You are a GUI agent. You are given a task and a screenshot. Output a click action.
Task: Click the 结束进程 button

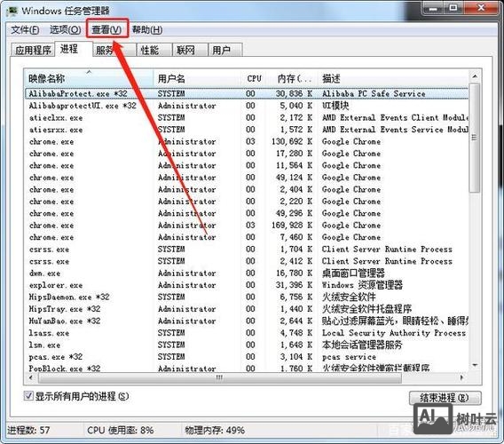(445, 398)
